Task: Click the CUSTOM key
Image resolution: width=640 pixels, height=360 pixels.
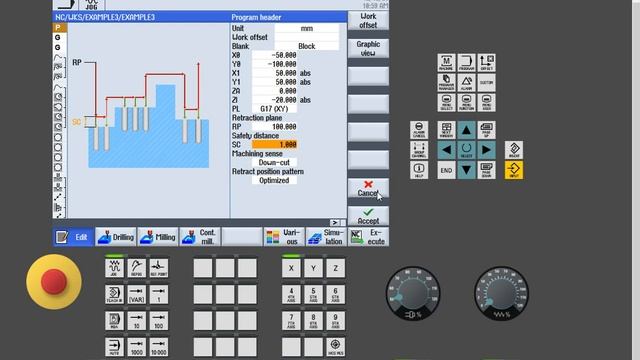Action: coord(487,82)
